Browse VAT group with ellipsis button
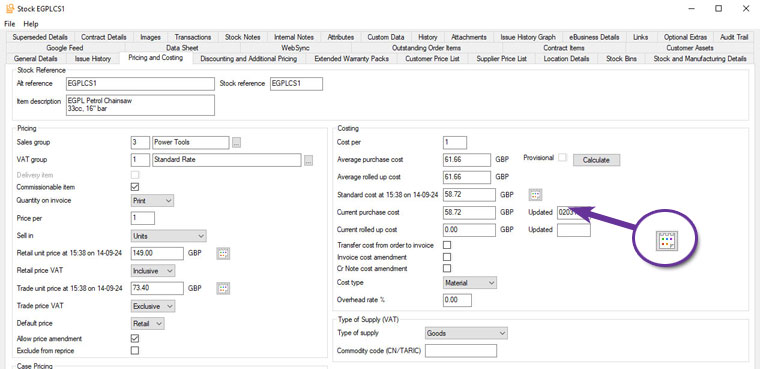 point(308,160)
